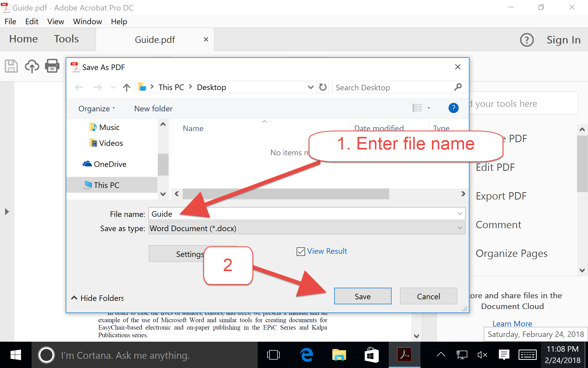This screenshot has height=368, width=588.
Task: Click the Back arrow in Save dialog
Action: tap(79, 87)
